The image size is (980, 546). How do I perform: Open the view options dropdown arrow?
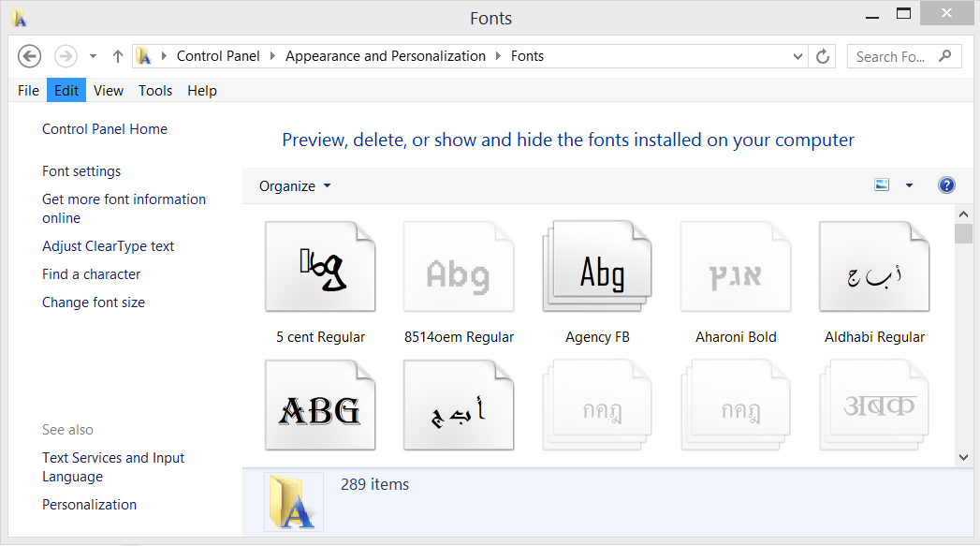coord(909,185)
